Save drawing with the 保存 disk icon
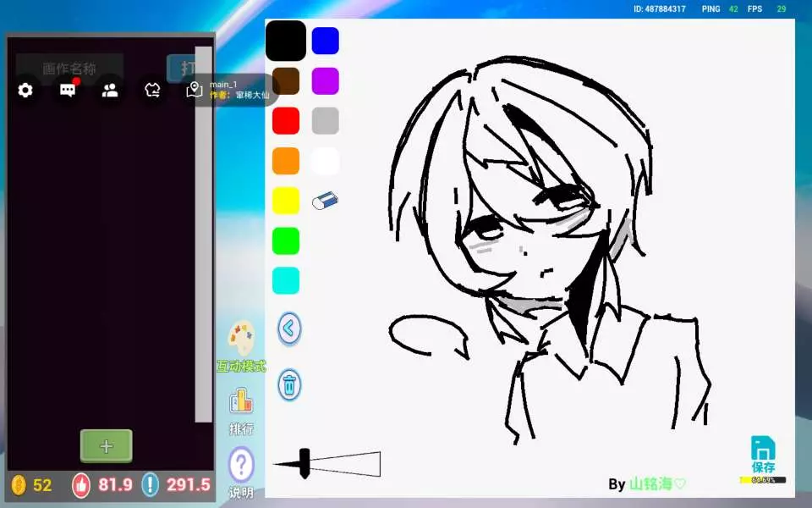The height and width of the screenshot is (508, 812). coord(763,453)
